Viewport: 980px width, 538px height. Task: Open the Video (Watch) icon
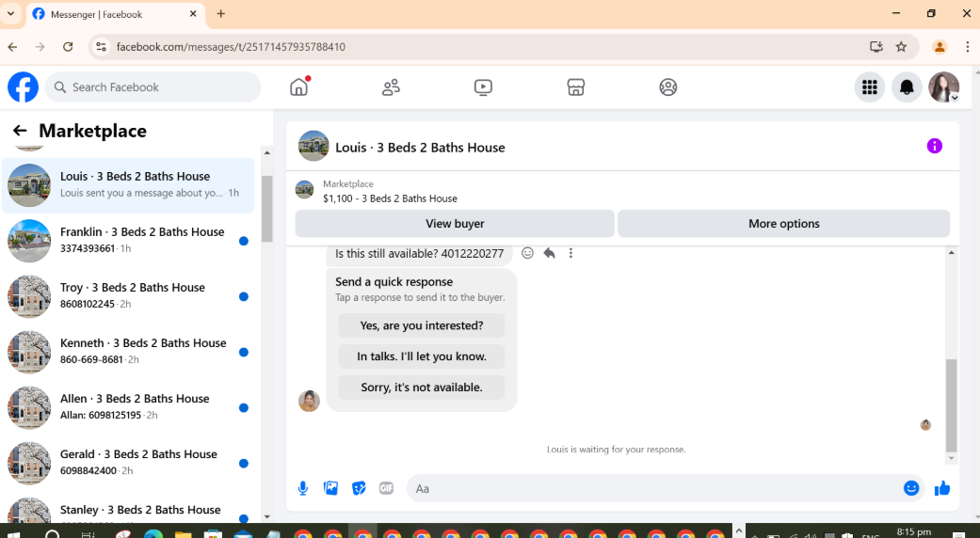point(483,87)
